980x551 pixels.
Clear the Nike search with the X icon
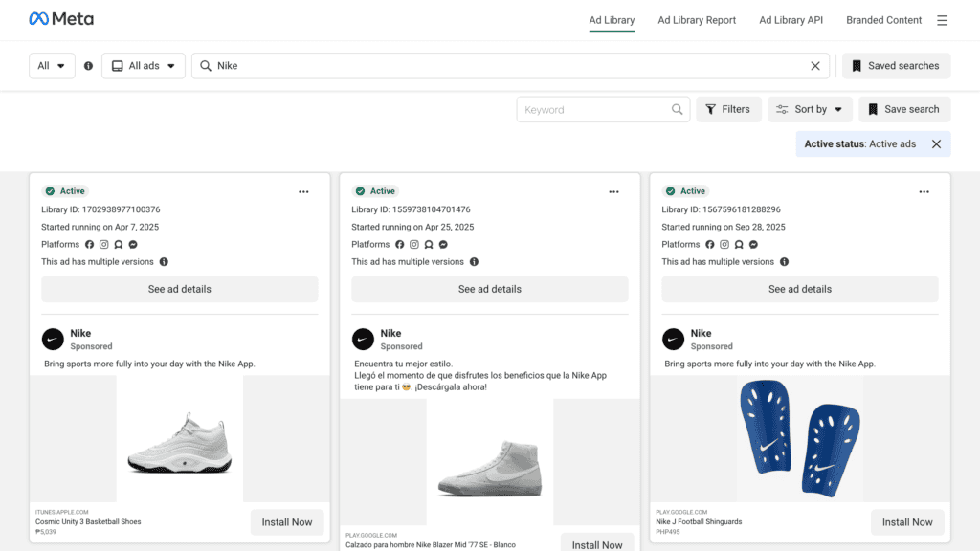(815, 66)
